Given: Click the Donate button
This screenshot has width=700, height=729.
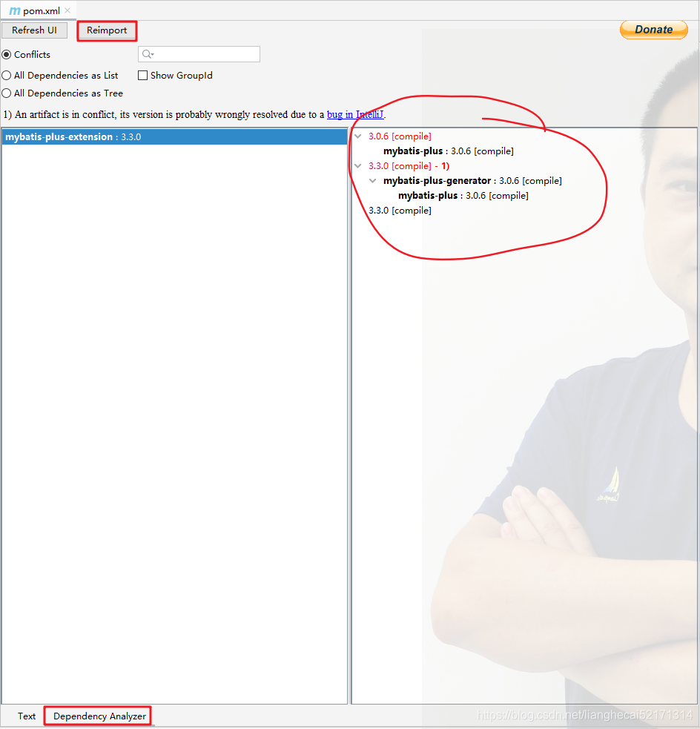Looking at the screenshot, I should 653,30.
